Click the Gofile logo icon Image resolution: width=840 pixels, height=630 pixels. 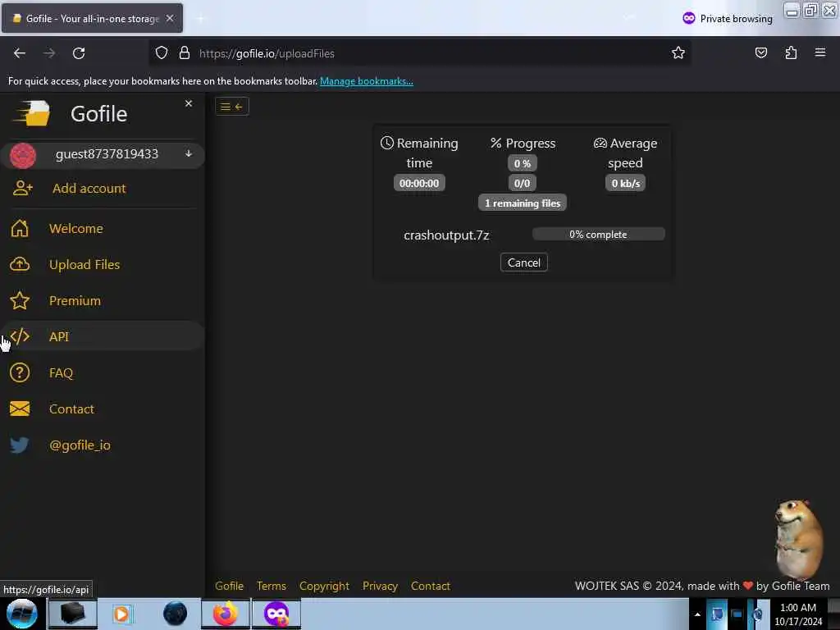tap(32, 113)
